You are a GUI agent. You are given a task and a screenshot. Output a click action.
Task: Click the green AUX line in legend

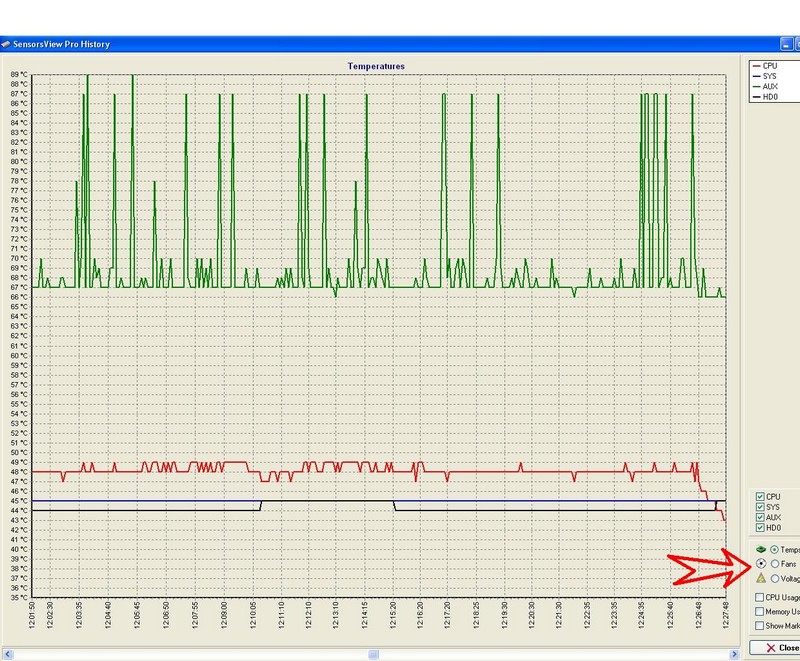click(x=755, y=86)
